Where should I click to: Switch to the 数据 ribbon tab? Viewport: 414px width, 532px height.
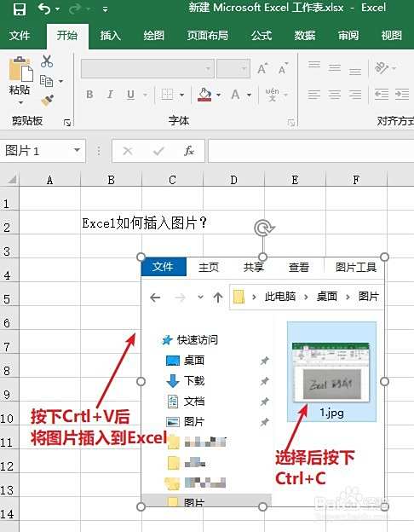[305, 35]
